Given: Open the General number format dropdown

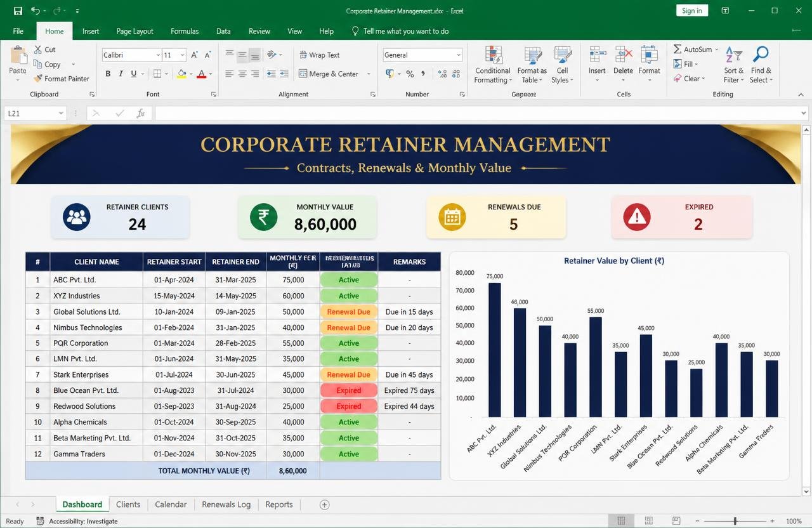Looking at the screenshot, I should tap(458, 55).
